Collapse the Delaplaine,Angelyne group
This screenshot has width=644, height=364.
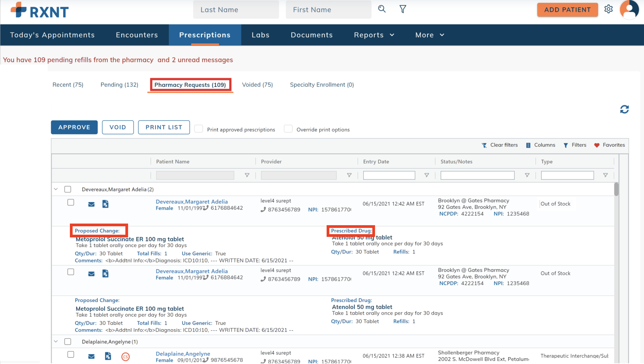coord(56,341)
